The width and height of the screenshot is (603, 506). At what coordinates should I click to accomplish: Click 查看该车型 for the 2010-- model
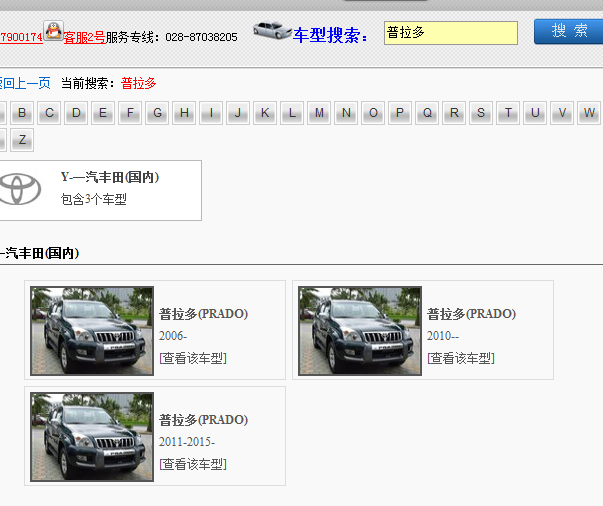[461, 358]
